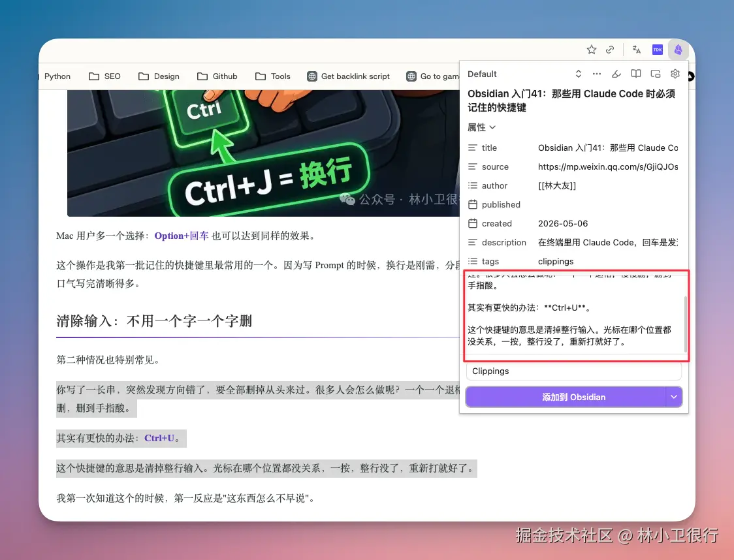Activate the highlighter tool in clipper
The image size is (734, 560).
click(616, 74)
